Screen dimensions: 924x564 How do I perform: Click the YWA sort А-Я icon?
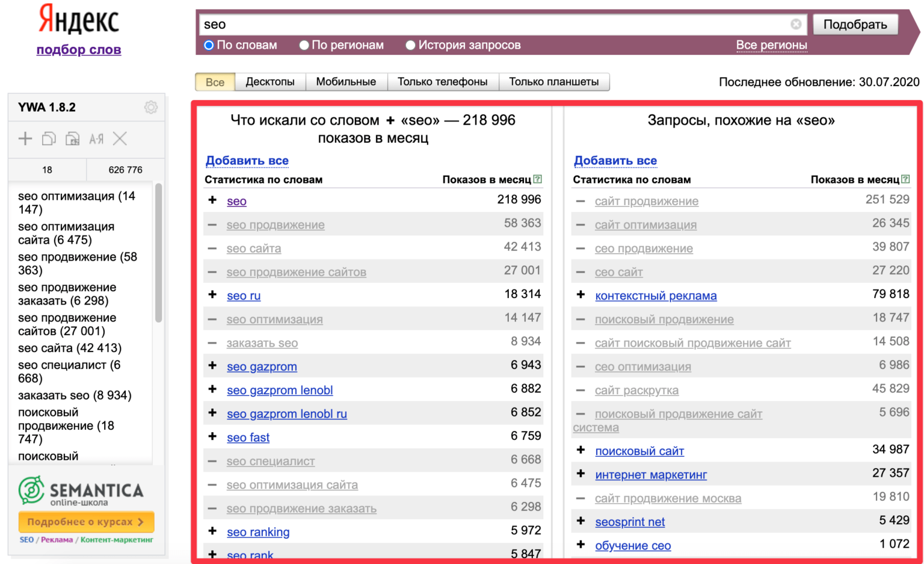(96, 139)
